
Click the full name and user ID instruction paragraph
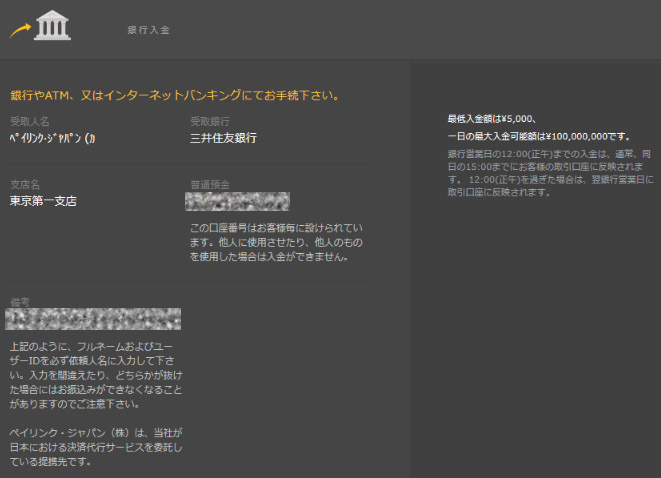pos(96,375)
